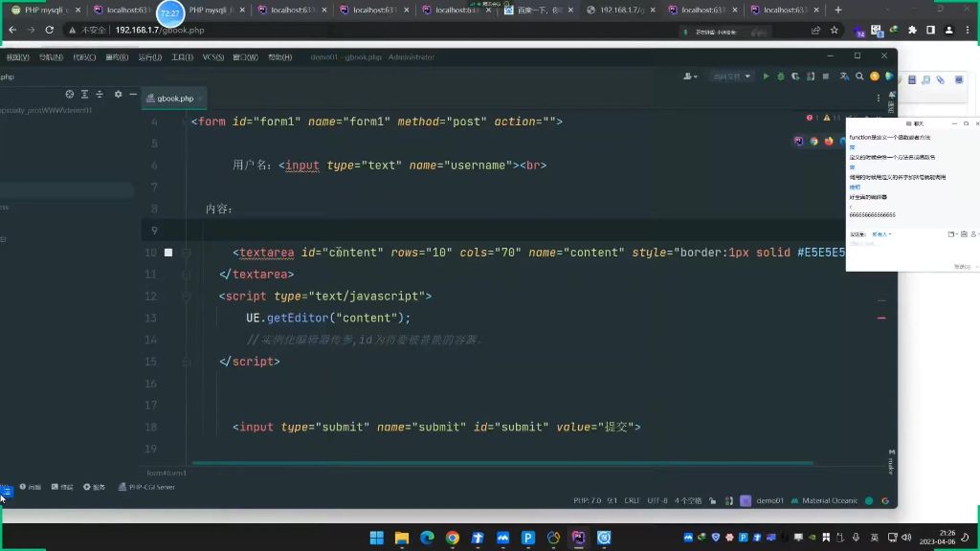This screenshot has height=551, width=980.
Task: Click demo01 project label in status bar
Action: 769,500
